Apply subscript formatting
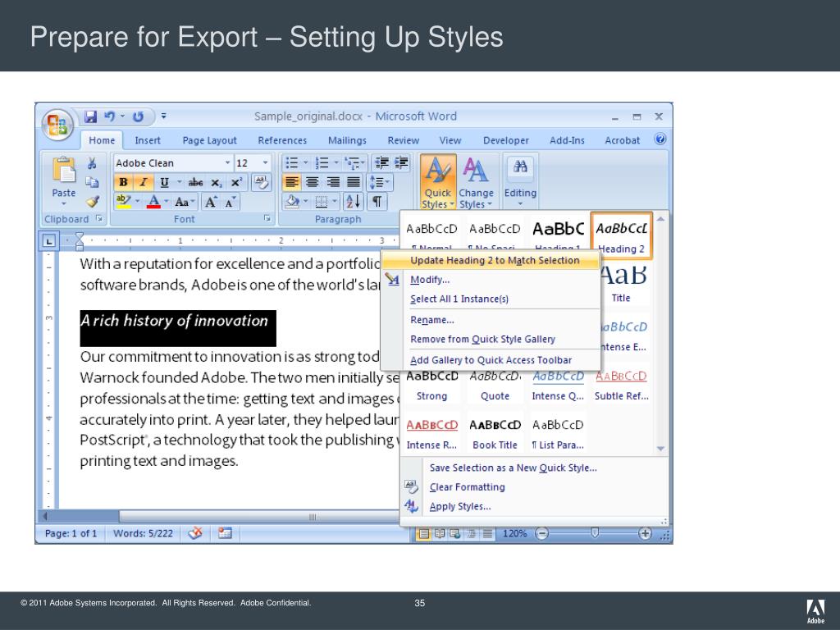The image size is (840, 630). click(x=216, y=183)
